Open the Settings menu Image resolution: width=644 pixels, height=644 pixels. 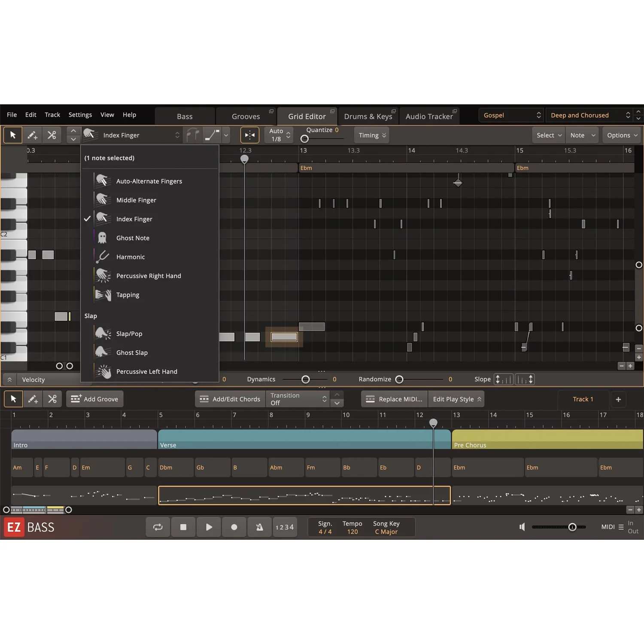(80, 115)
